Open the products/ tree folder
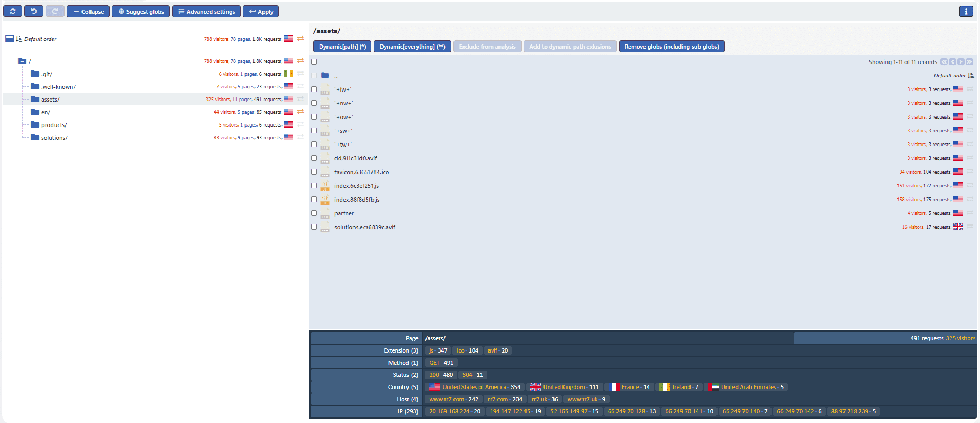The image size is (980, 423). pyautogui.click(x=54, y=125)
